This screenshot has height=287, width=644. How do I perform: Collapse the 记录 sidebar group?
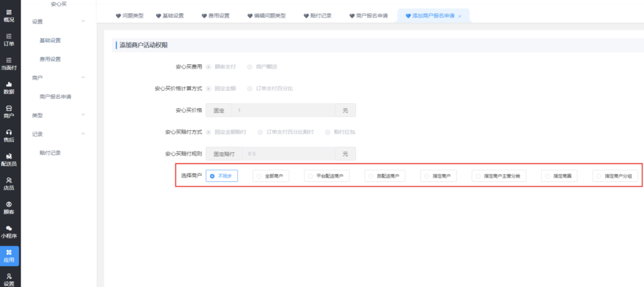tap(83, 134)
